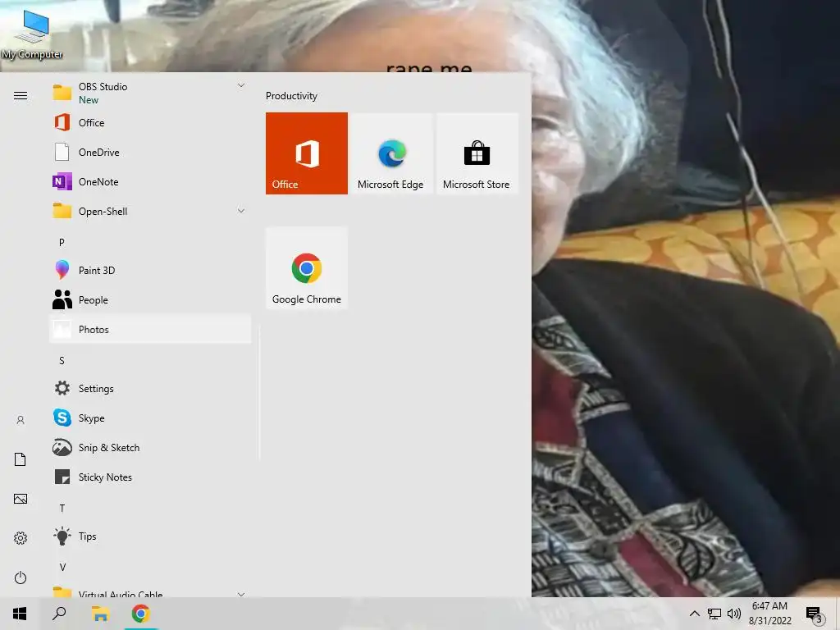Open the network status tray icon

click(714, 614)
